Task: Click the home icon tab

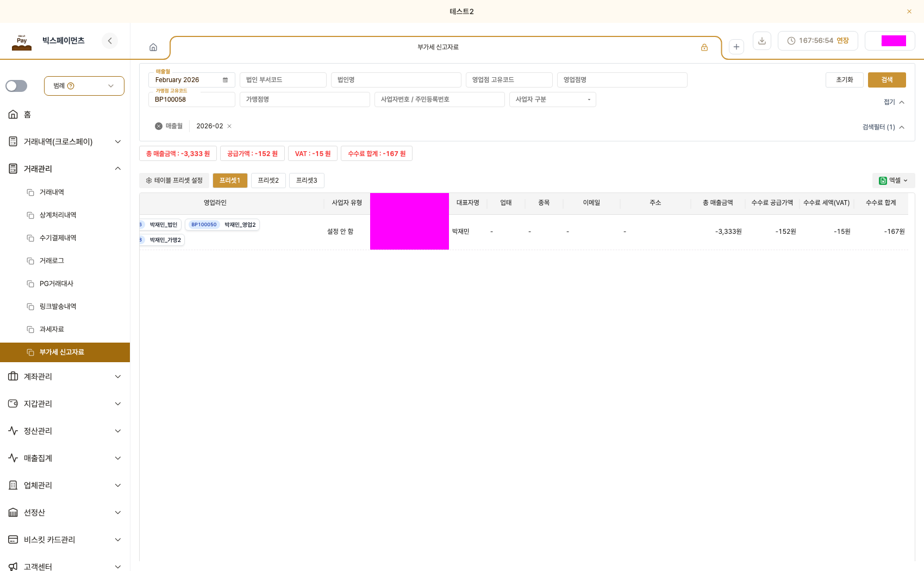Action: (153, 47)
